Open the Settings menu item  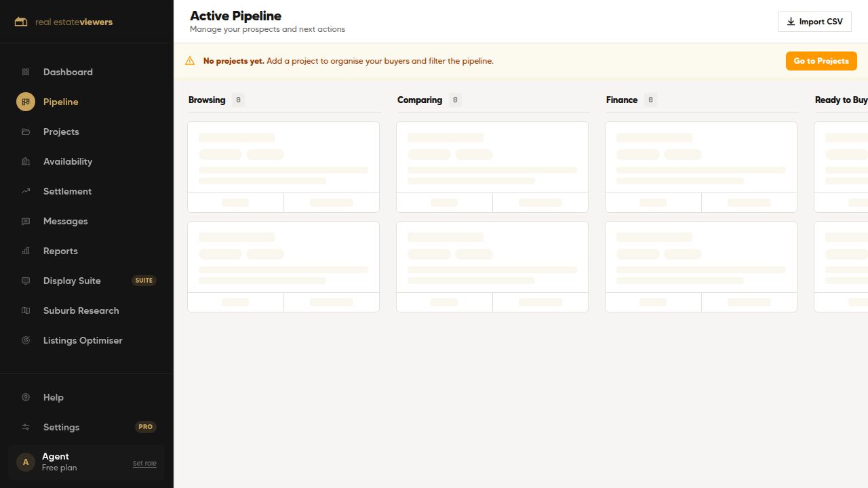pyautogui.click(x=87, y=427)
